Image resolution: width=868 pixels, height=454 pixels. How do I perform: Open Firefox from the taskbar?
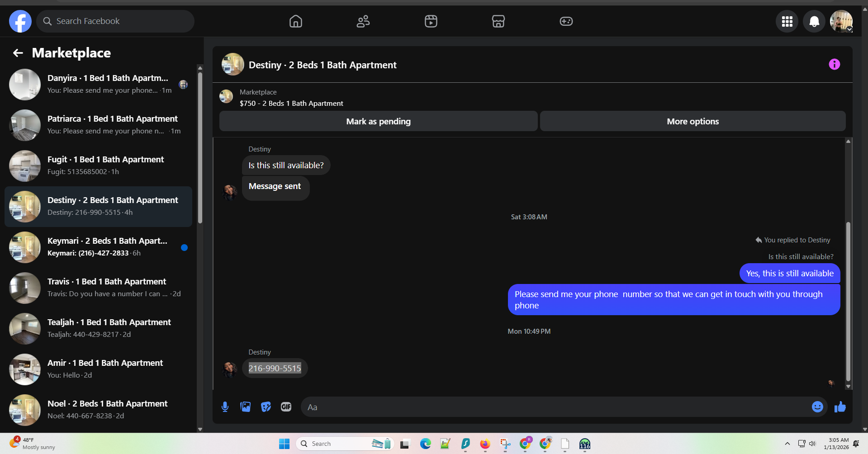pyautogui.click(x=485, y=444)
